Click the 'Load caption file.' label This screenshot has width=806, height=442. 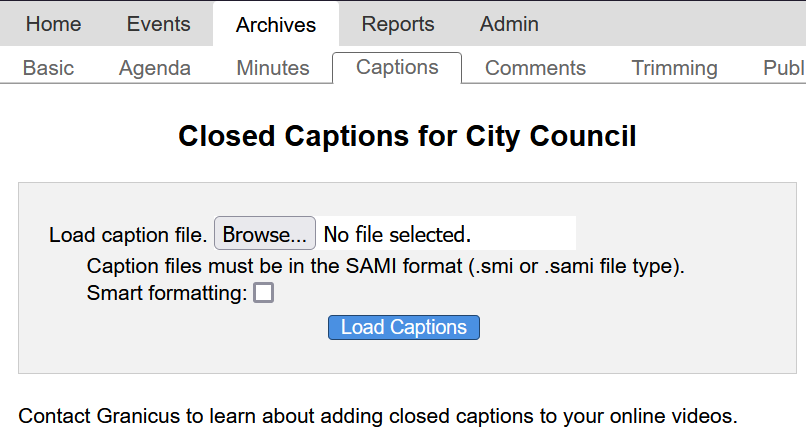coord(127,235)
